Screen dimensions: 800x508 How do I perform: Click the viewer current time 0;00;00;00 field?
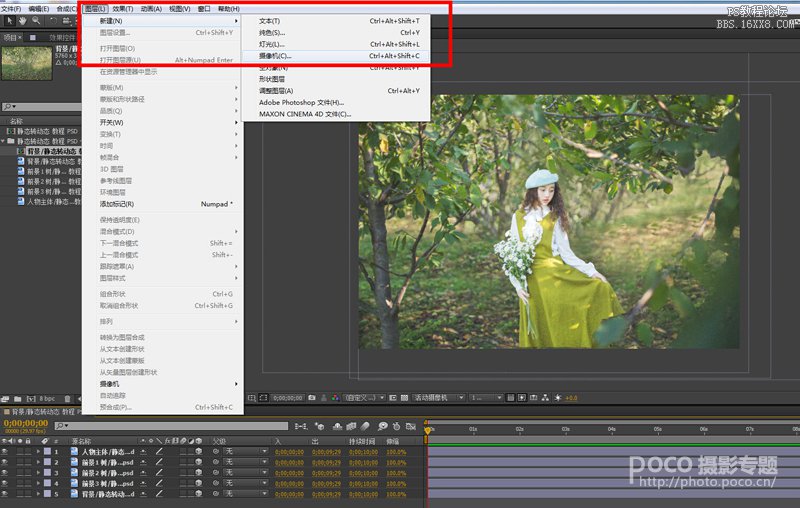pyautogui.click(x=288, y=398)
